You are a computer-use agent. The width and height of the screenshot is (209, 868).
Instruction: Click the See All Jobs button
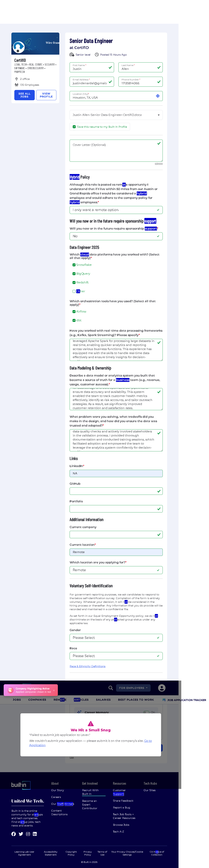(x=24, y=95)
